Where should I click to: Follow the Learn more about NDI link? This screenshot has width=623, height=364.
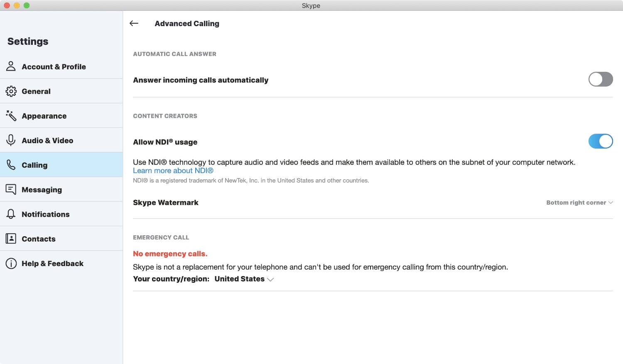173,171
